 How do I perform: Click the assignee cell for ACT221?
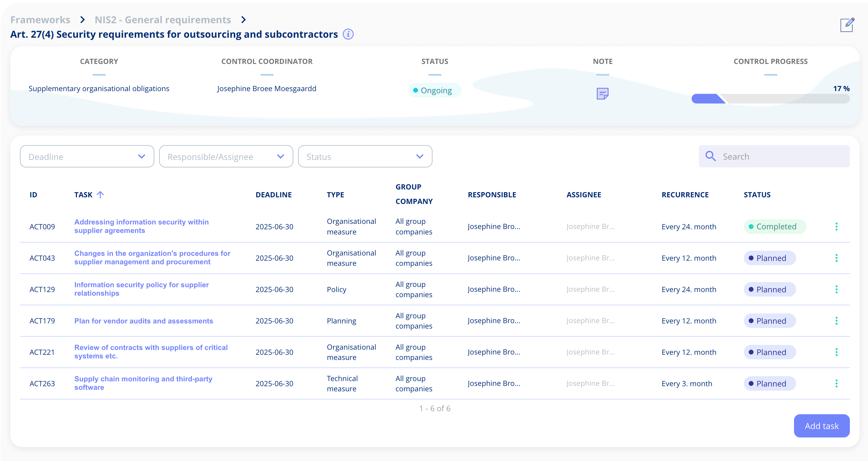[590, 352]
